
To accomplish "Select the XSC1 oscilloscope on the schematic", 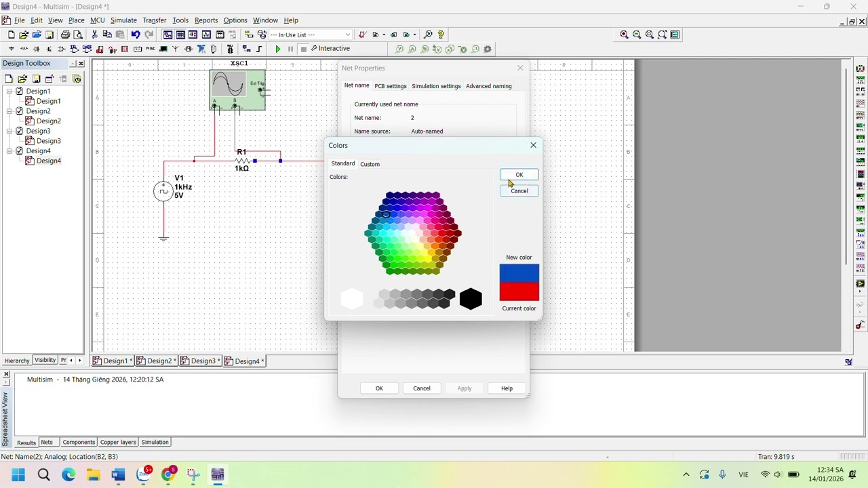I will [x=237, y=89].
